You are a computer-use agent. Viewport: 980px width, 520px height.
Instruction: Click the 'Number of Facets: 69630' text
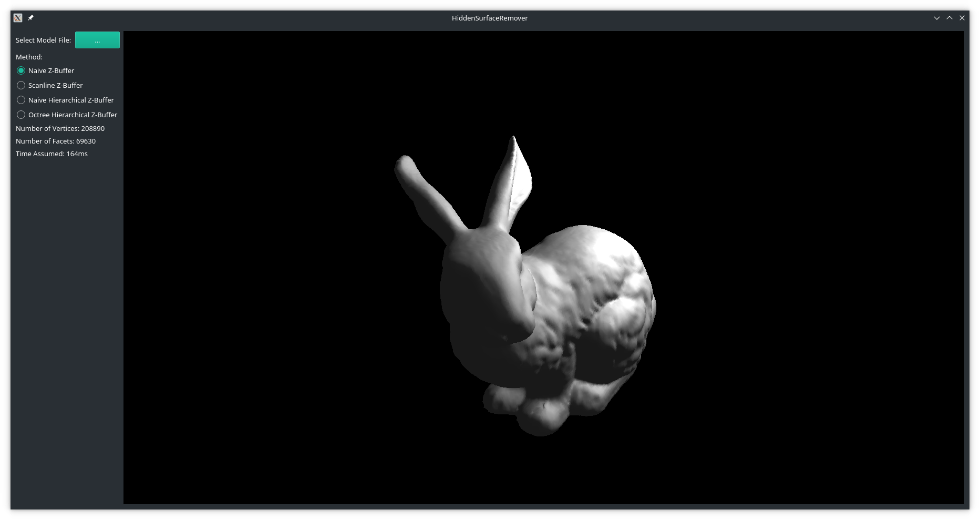(x=56, y=141)
